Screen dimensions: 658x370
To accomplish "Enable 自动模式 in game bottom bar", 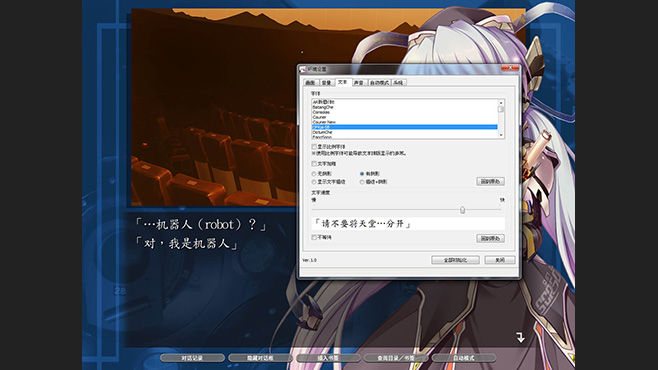I will [464, 358].
